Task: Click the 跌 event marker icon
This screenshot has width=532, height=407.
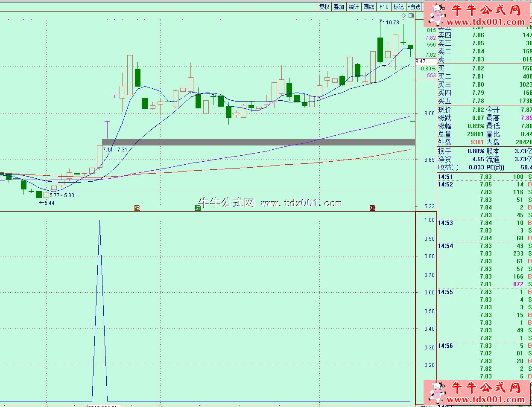Action: coord(198,208)
